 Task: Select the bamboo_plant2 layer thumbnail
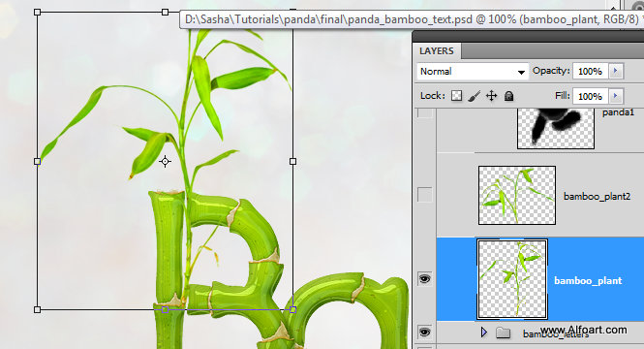point(517,195)
